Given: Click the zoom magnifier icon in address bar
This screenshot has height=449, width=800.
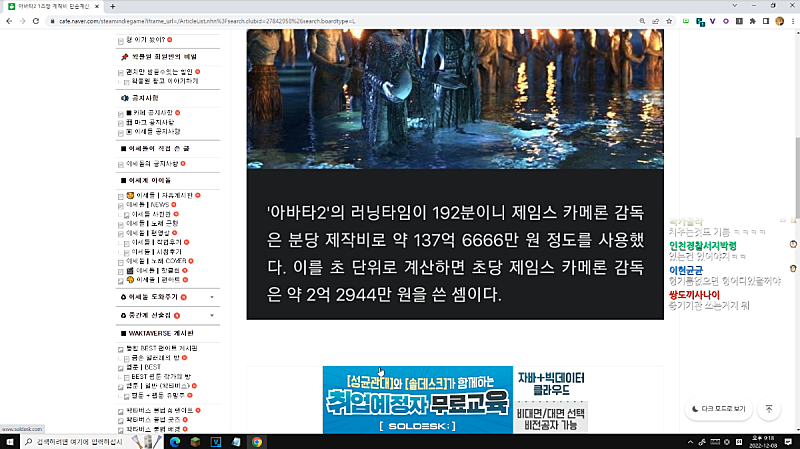Looking at the screenshot, I should point(642,21).
